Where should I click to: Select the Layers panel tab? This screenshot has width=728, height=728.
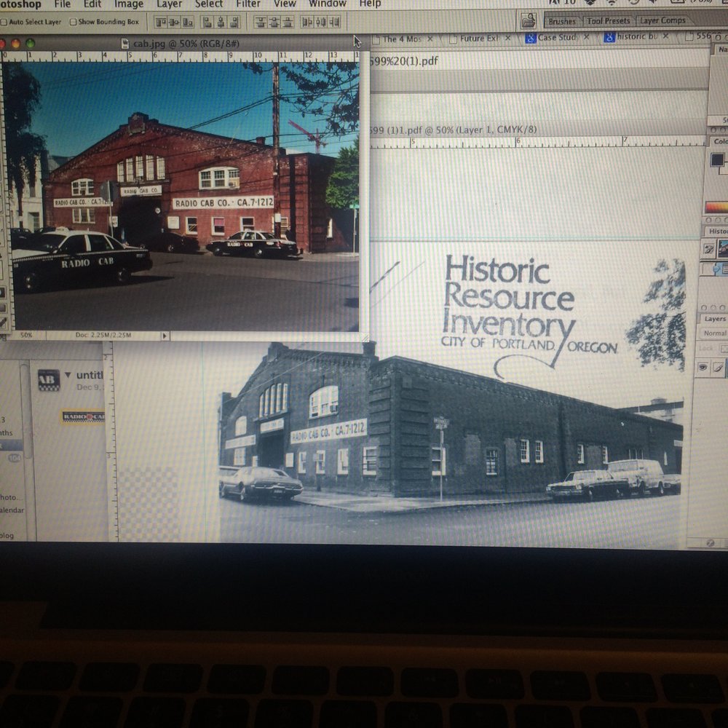click(x=714, y=319)
